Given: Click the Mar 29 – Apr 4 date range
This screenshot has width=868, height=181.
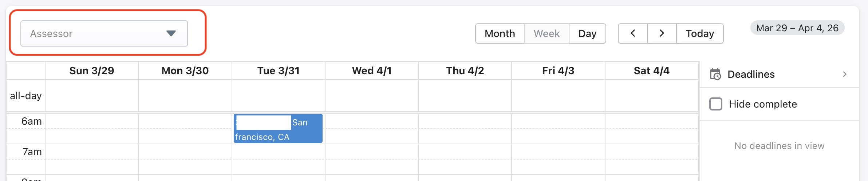Looking at the screenshot, I should click(797, 28).
